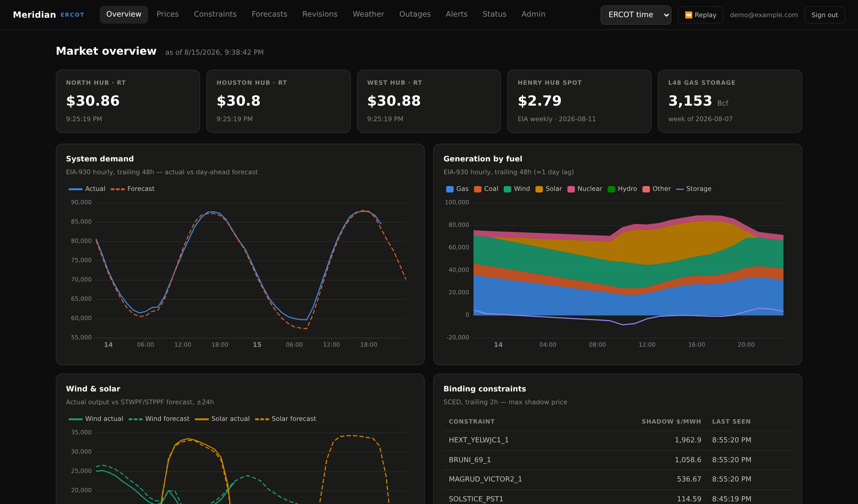Toggle Storage line in generation legend
The width and height of the screenshot is (858, 504).
(694, 189)
